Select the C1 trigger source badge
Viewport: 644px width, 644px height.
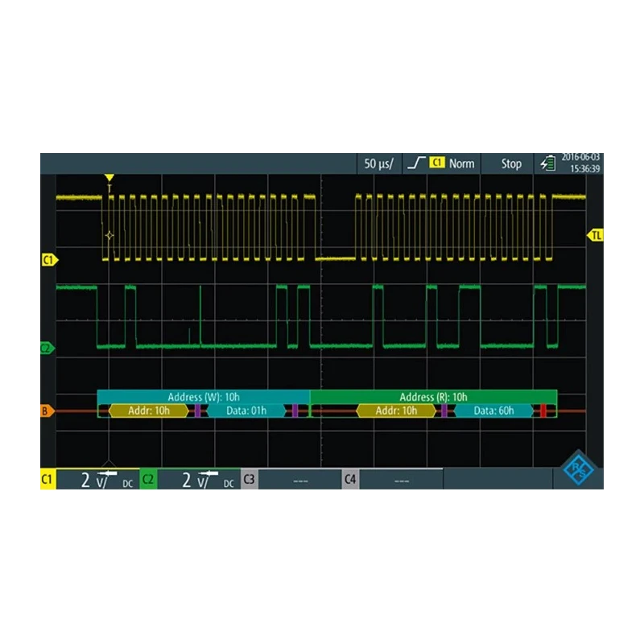(437, 163)
